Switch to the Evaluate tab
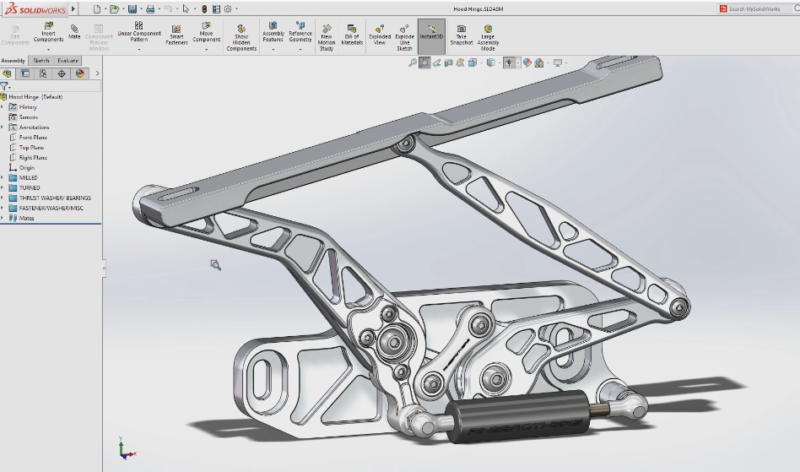Image resolution: width=800 pixels, height=472 pixels. pos(67,60)
